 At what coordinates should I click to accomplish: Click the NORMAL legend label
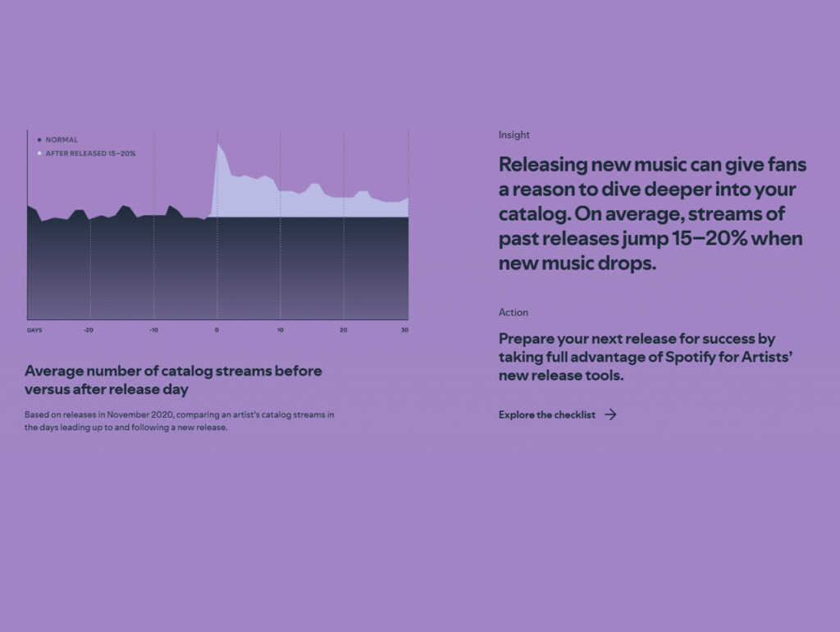point(62,140)
